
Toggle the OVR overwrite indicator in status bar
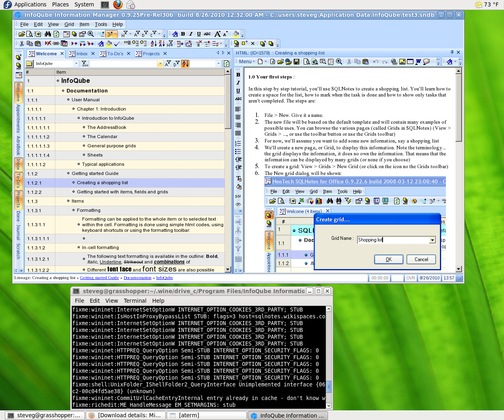411,278
